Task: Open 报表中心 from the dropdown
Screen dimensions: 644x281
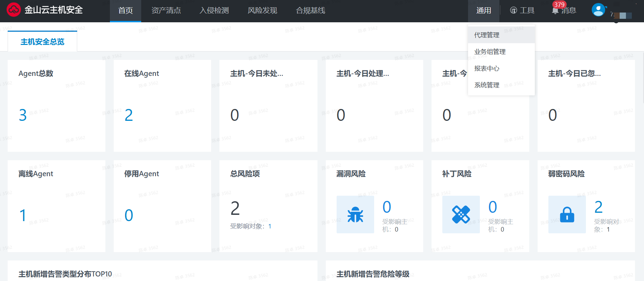Action: 487,68
